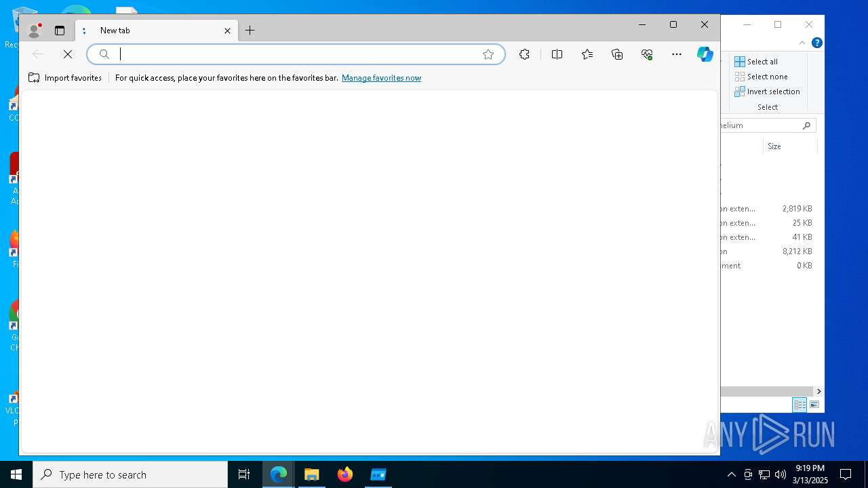
Task: Close the New tab tab
Action: click(x=227, y=30)
